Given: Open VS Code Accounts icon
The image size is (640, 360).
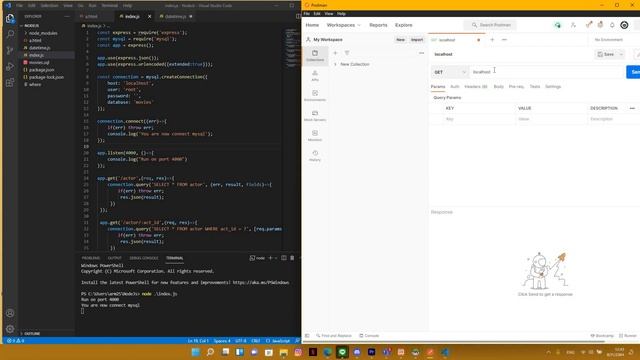Looking at the screenshot, I should click(x=10, y=313).
